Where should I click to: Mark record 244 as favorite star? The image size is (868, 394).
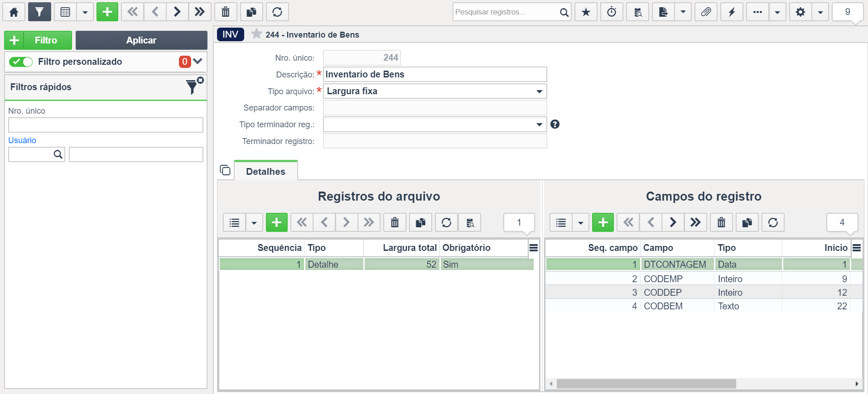point(256,34)
